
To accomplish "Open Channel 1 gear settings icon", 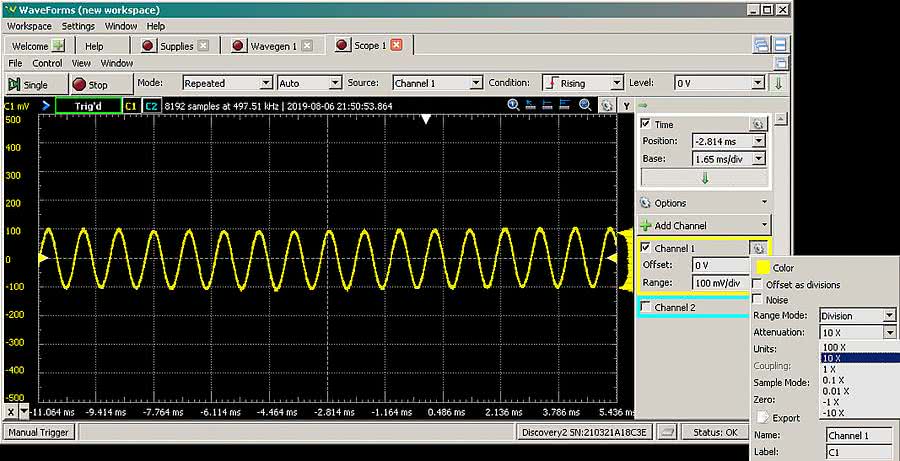I will [x=759, y=248].
